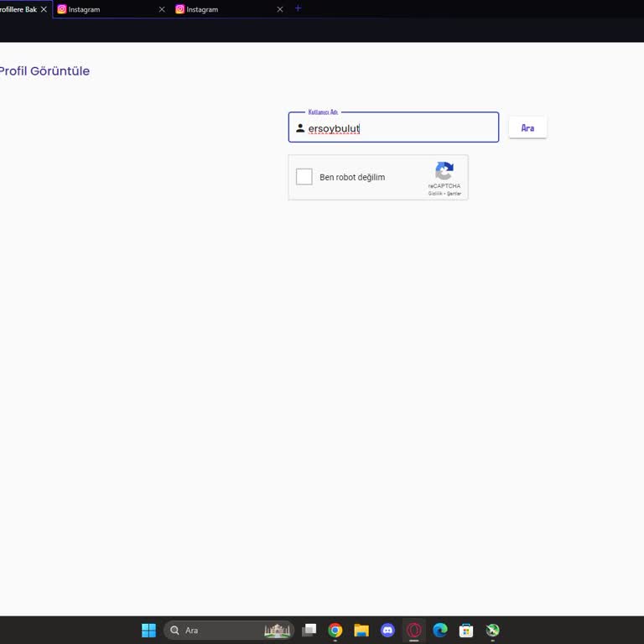Click the magnifier icon in taskbar search
Viewport: 644px width, 644px height.
click(x=174, y=630)
